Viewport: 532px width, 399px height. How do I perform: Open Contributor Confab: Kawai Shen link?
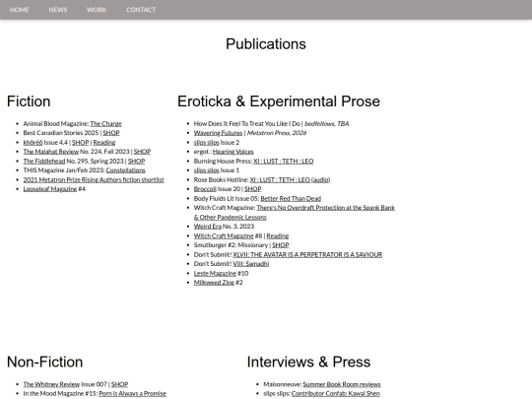[336, 393]
